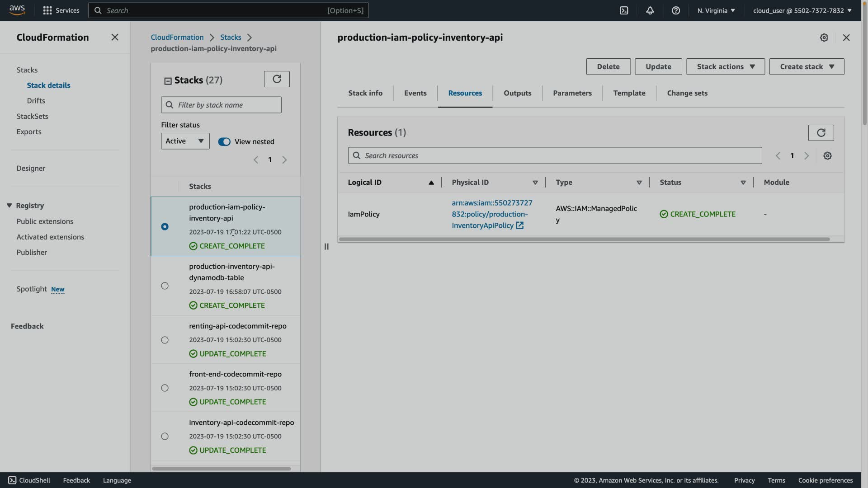Viewport: 868px width, 488px height.
Task: Open the production-InventoryApiPolicy ARN link
Action: (x=491, y=214)
